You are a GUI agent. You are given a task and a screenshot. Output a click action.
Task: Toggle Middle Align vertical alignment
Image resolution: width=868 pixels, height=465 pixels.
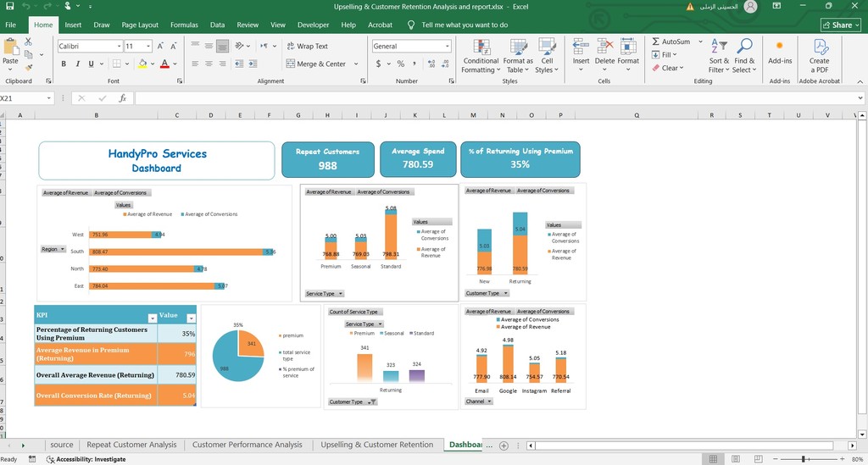pyautogui.click(x=209, y=46)
